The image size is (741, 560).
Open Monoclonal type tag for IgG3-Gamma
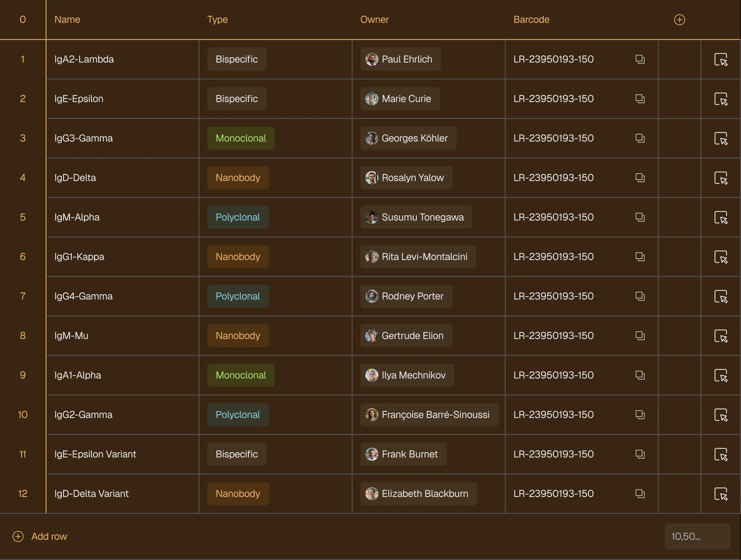coord(241,138)
